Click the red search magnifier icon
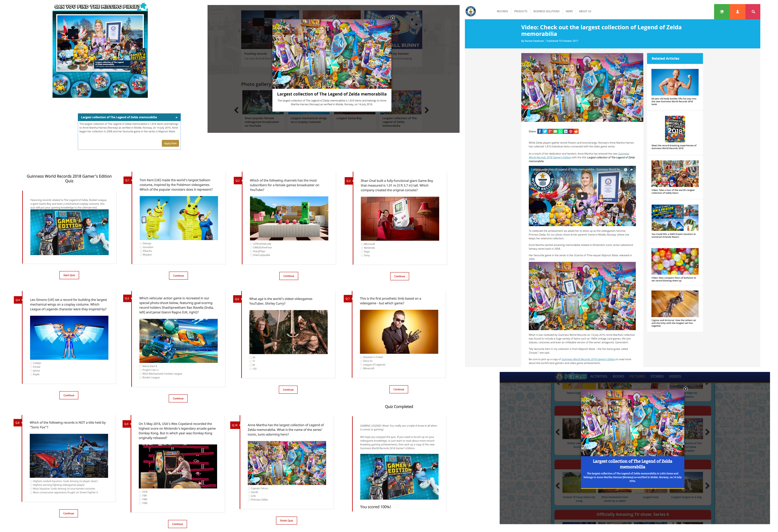Image resolution: width=778 pixels, height=532 pixels. point(753,12)
